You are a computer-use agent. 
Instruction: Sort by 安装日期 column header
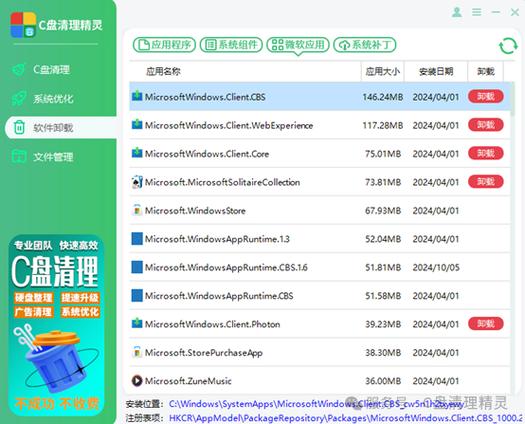436,71
